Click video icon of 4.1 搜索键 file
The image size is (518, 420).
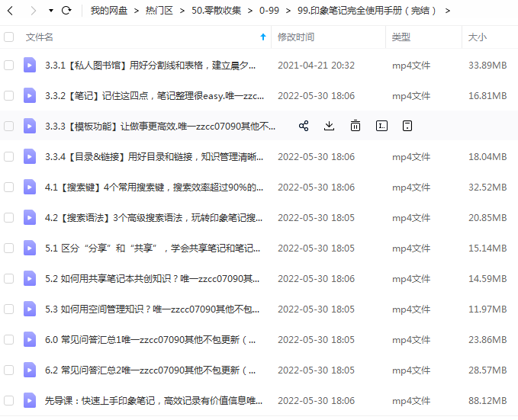point(30,187)
